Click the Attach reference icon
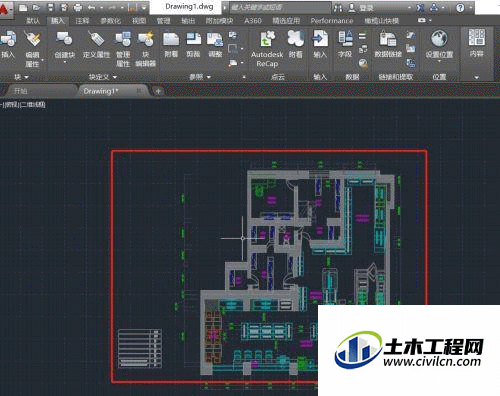The image size is (500, 396). point(171,39)
